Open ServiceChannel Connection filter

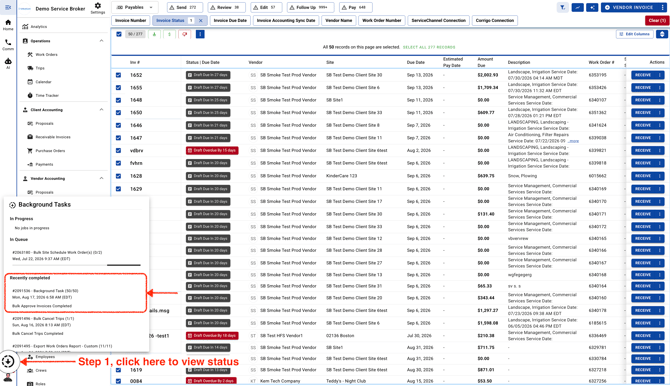pyautogui.click(x=438, y=21)
